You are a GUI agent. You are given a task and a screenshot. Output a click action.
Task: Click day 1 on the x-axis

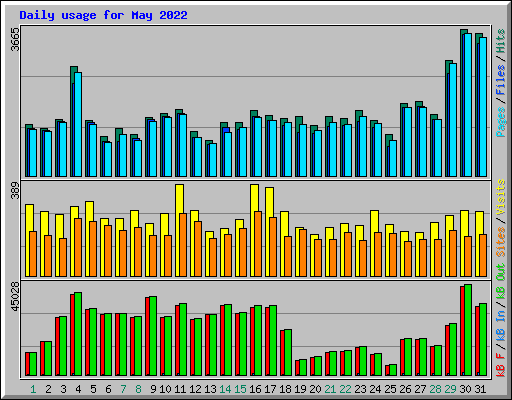coord(33,389)
